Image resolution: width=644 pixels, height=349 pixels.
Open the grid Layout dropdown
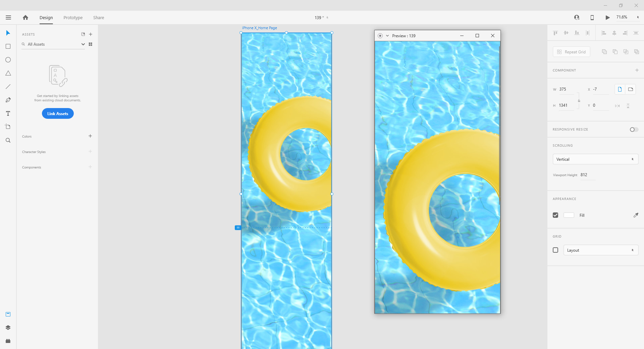pos(600,250)
